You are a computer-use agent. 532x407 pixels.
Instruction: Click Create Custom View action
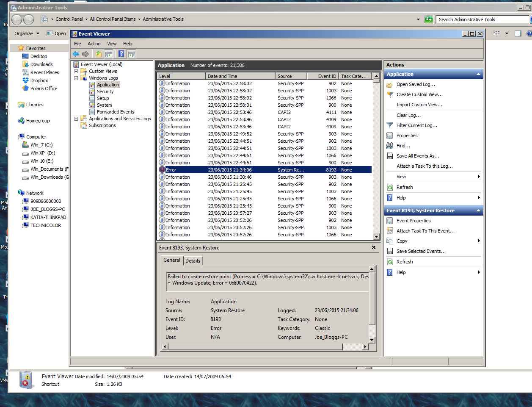[419, 94]
